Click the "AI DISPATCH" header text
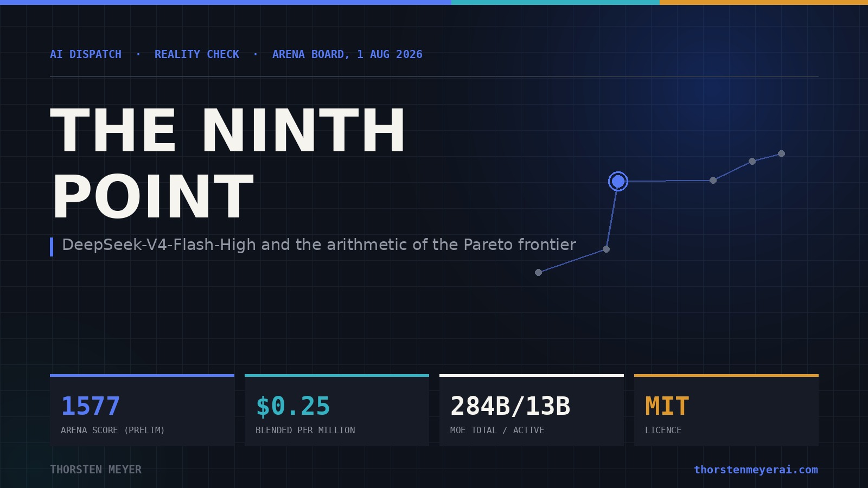The width and height of the screenshot is (868, 488). tap(86, 54)
